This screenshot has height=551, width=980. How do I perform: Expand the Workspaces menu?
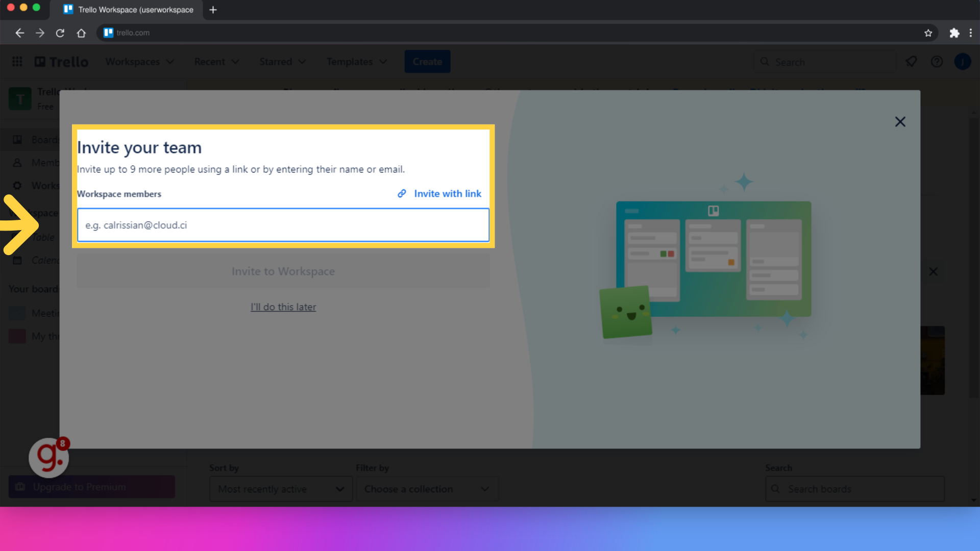tap(140, 62)
